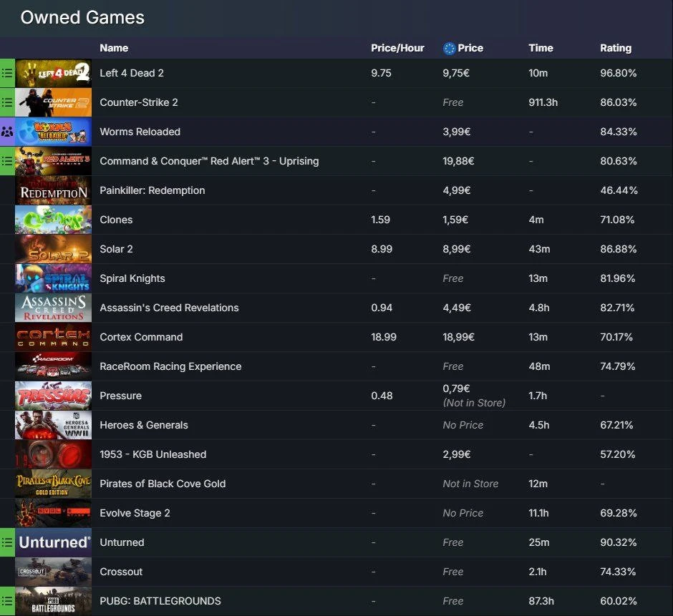673x616 pixels.
Task: Click the green list icon beside Unturned
Action: coord(7,542)
